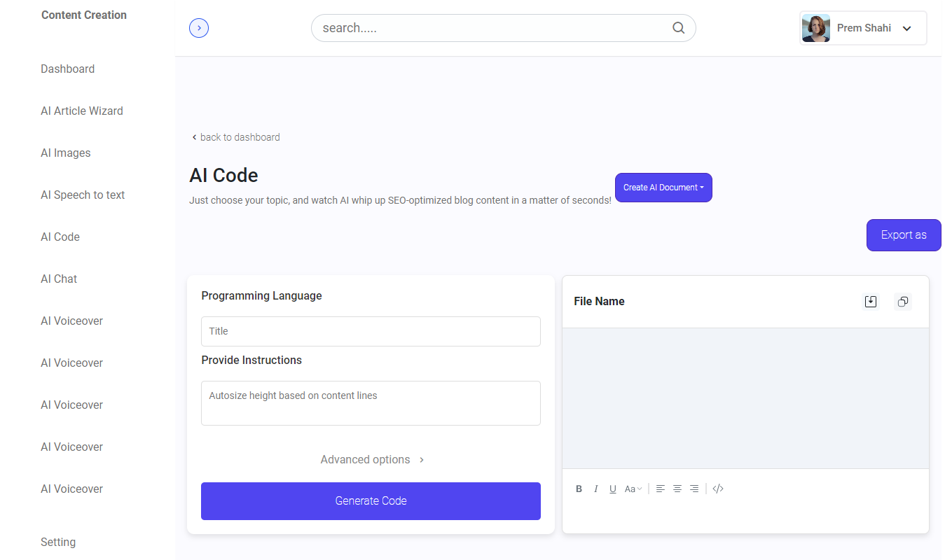945x560 pixels.
Task: Center align text in the editor
Action: (677, 489)
